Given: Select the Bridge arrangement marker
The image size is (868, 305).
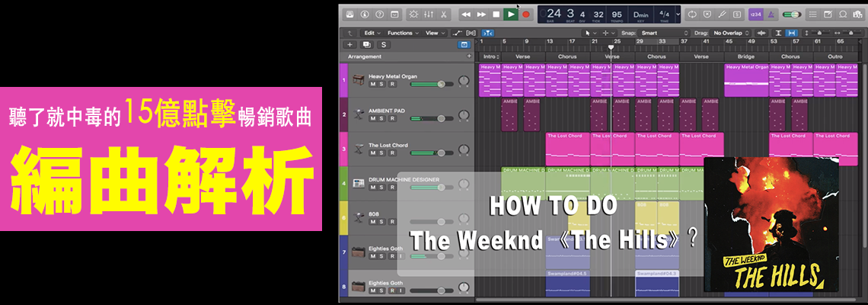Looking at the screenshot, I should pyautogui.click(x=746, y=56).
